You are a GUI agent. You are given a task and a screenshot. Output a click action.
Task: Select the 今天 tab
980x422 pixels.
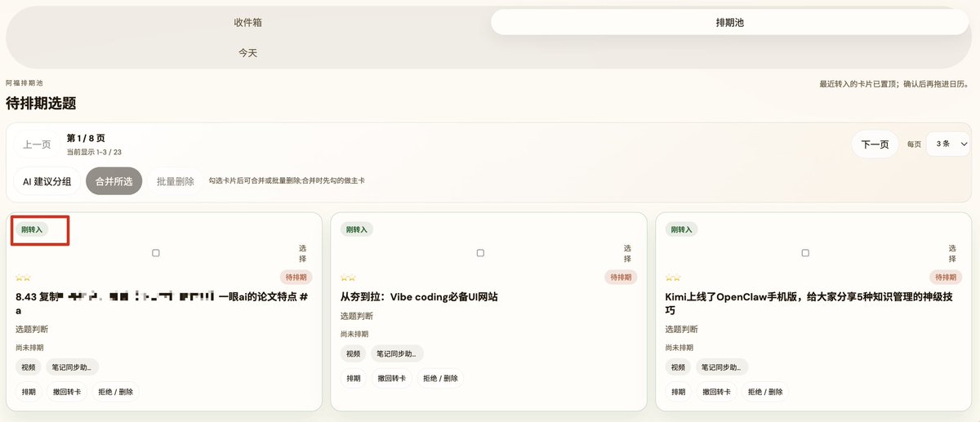pyautogui.click(x=248, y=52)
